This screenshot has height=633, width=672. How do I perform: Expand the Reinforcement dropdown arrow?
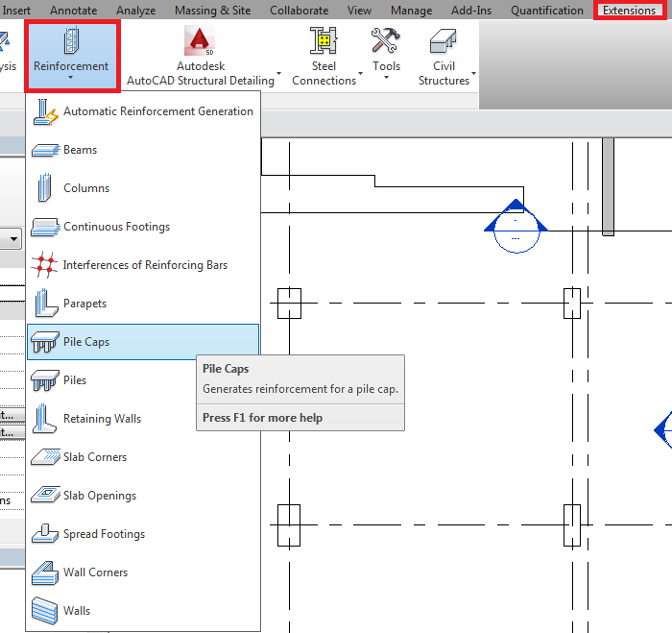pos(71,78)
